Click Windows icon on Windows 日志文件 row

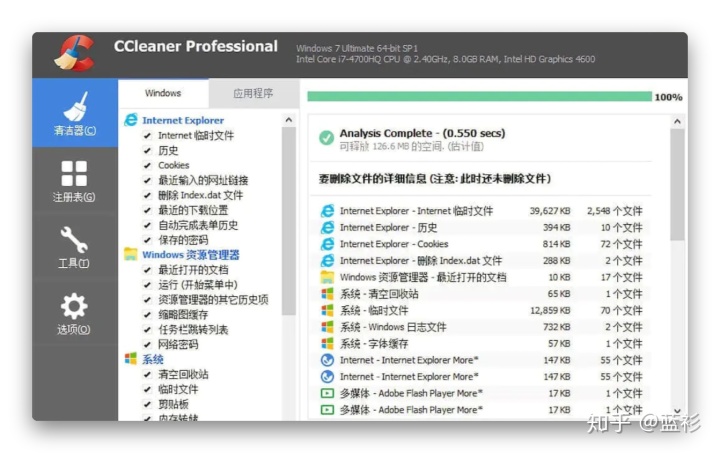pos(327,327)
